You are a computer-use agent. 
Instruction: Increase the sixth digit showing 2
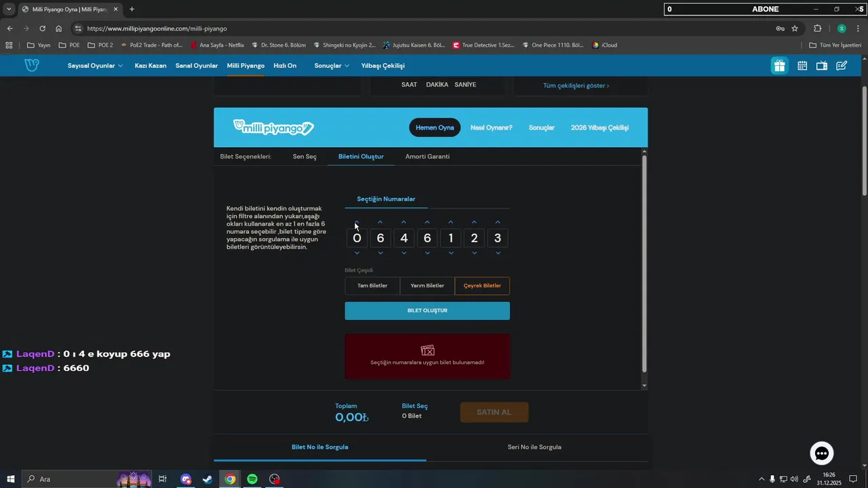474,222
